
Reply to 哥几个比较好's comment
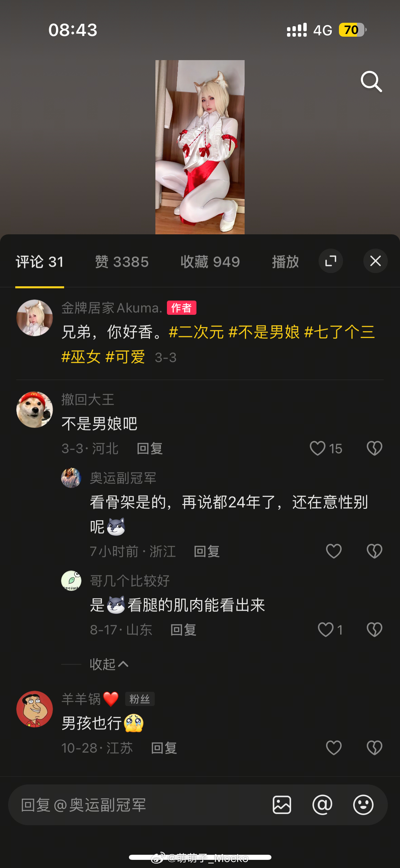click(183, 630)
